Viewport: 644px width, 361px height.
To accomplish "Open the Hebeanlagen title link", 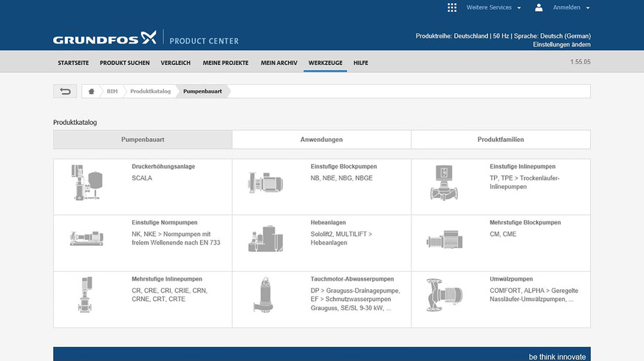I will [328, 222].
